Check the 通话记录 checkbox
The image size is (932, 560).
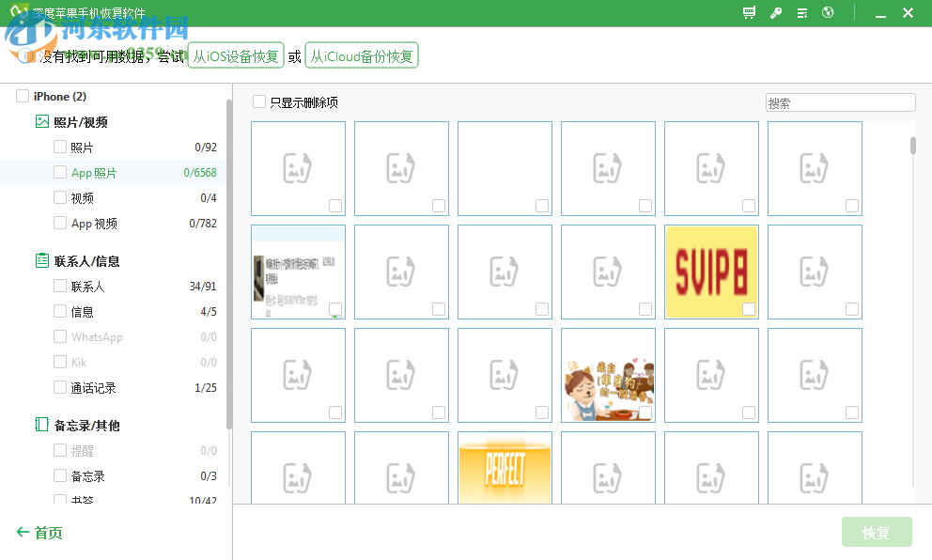pyautogui.click(x=60, y=387)
